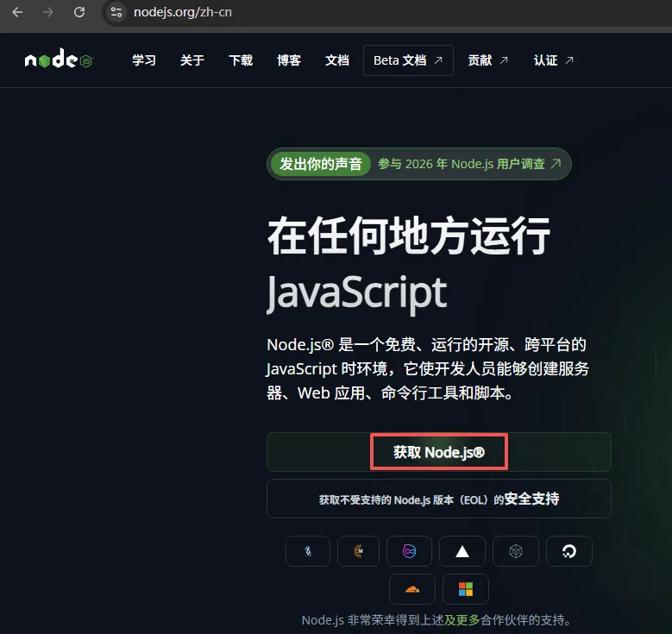Reload the page with refresh icon
Viewport: 672px width, 634px height.
(x=79, y=12)
